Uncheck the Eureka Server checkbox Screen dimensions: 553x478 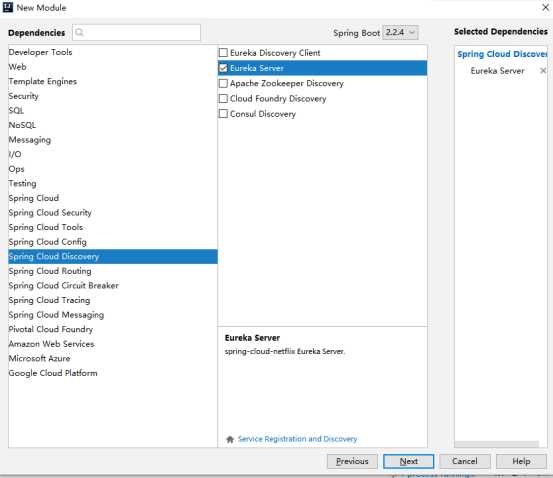click(x=223, y=68)
